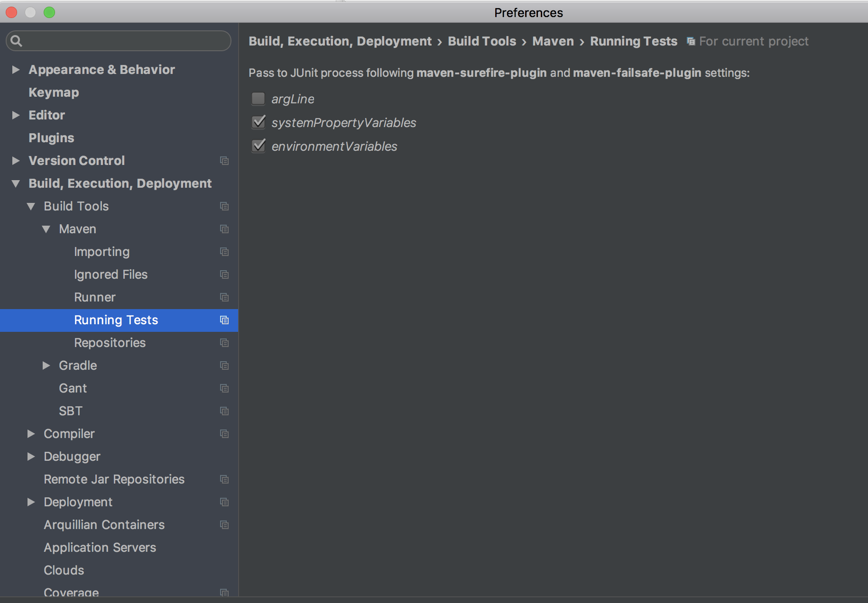868x603 pixels.
Task: Click project-level icon next to Gant
Action: point(224,388)
